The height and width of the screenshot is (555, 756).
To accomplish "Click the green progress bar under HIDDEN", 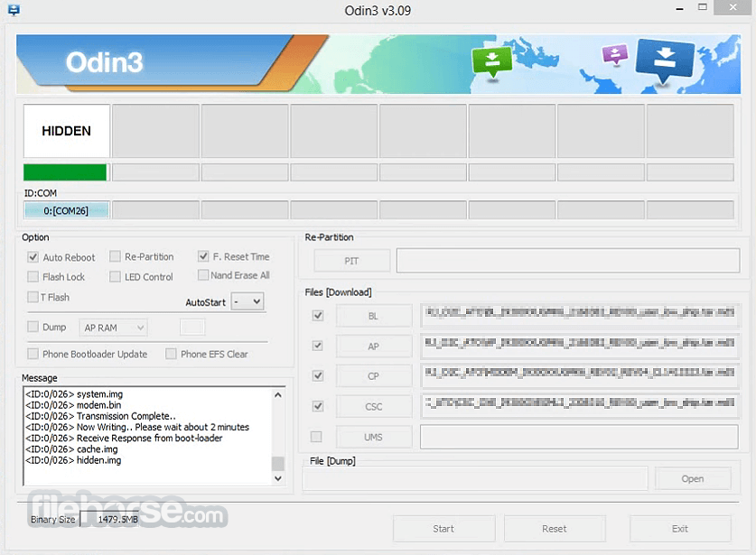I will point(65,172).
